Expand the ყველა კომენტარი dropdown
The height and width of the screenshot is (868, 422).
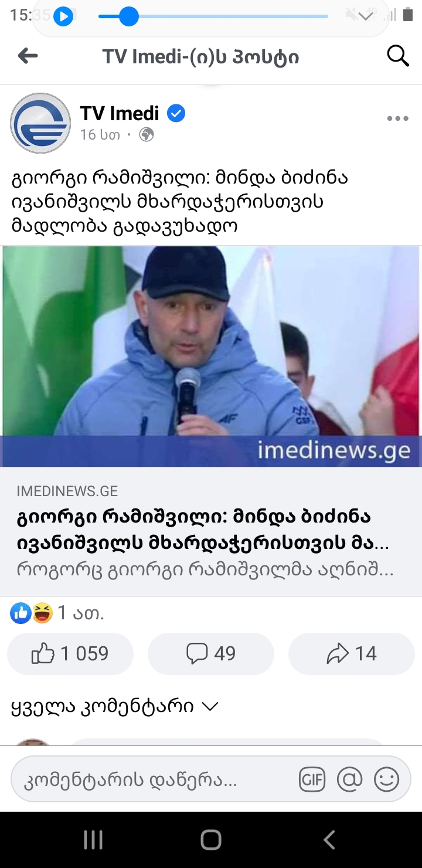tap(115, 706)
